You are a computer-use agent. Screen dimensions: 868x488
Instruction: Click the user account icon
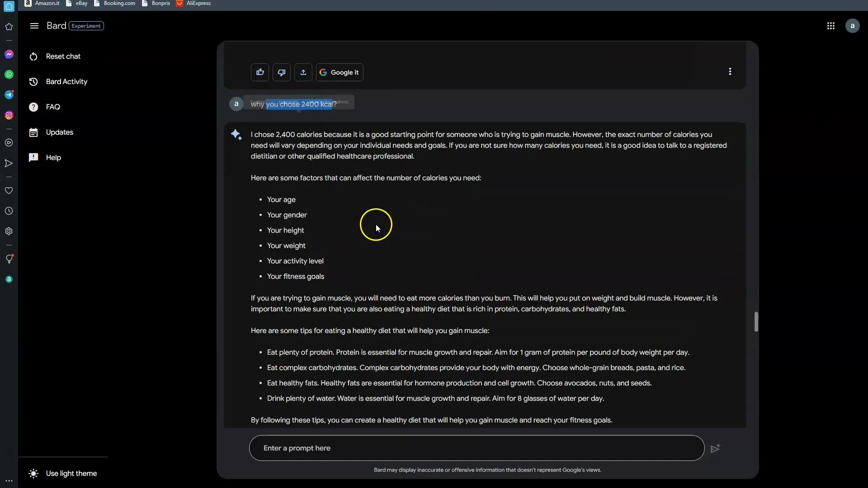(x=853, y=26)
